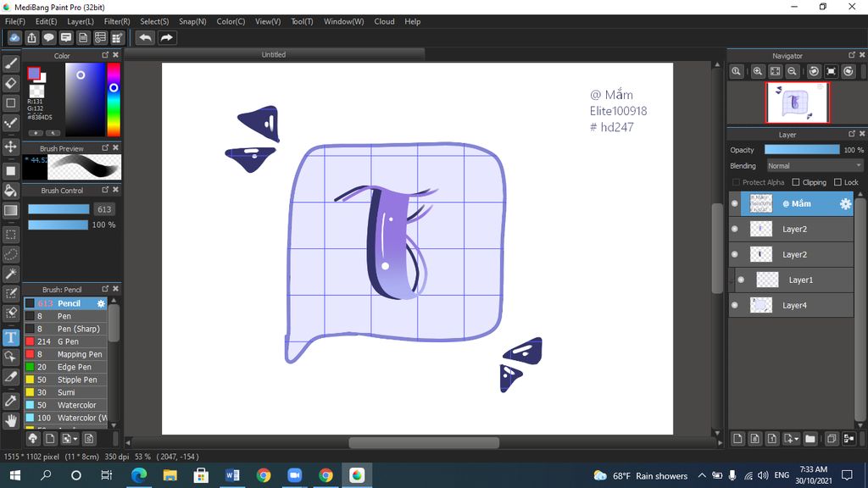The width and height of the screenshot is (868, 488).
Task: Select the Edge Pen brush
Action: [x=65, y=367]
